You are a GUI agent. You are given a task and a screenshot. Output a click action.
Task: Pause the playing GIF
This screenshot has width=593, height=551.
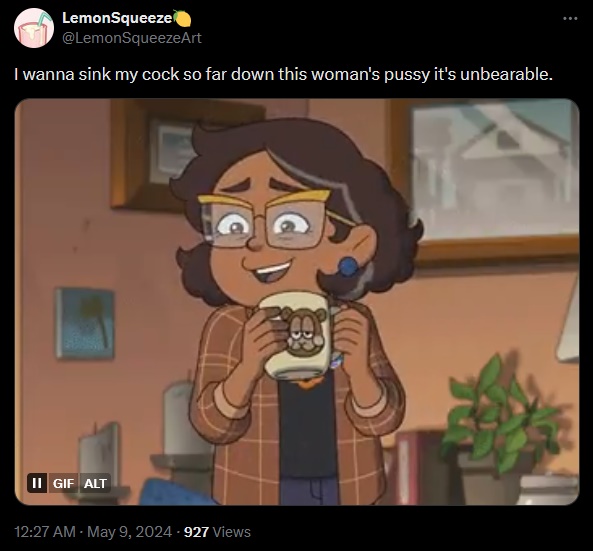click(x=37, y=483)
